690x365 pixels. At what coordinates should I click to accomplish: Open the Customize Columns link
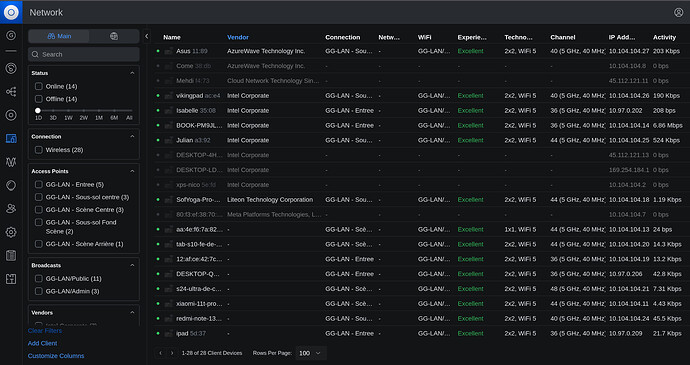(56, 356)
